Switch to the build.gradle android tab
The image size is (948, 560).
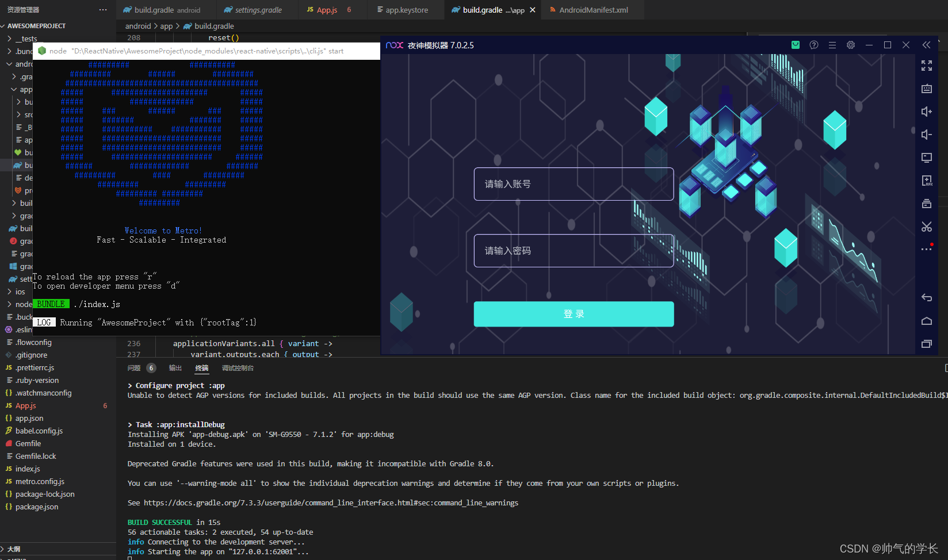167,10
